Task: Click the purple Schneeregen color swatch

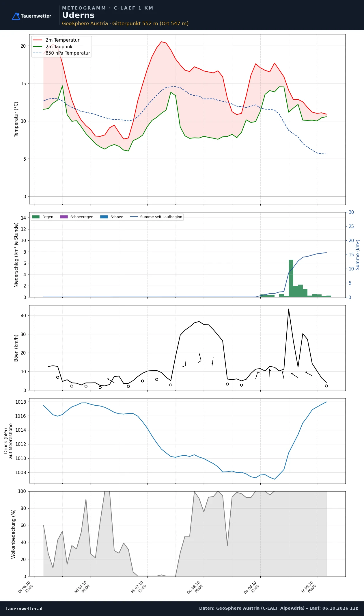Action: point(64,217)
